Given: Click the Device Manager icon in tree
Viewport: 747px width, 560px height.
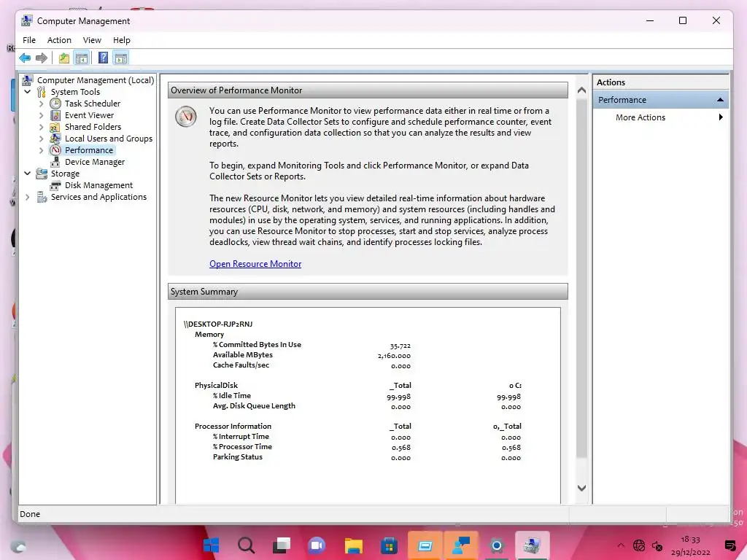Looking at the screenshot, I should tap(55, 162).
